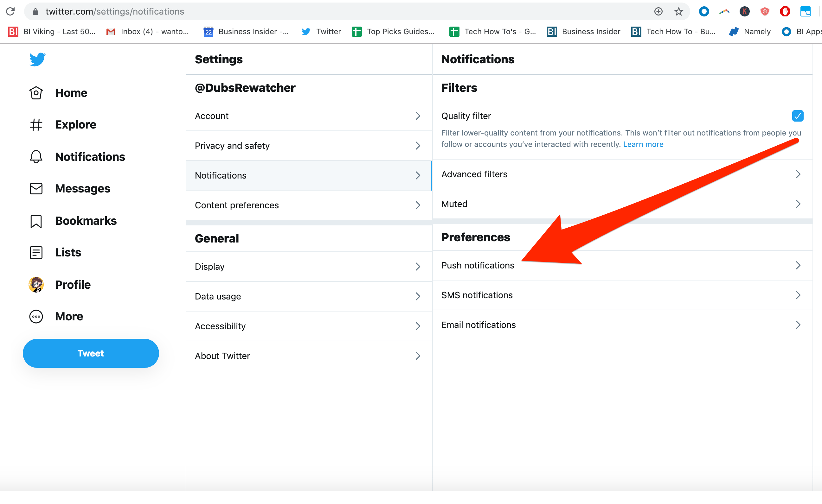Bookmark this page using the star icon
Image resolution: width=822 pixels, height=504 pixels.
pyautogui.click(x=678, y=12)
